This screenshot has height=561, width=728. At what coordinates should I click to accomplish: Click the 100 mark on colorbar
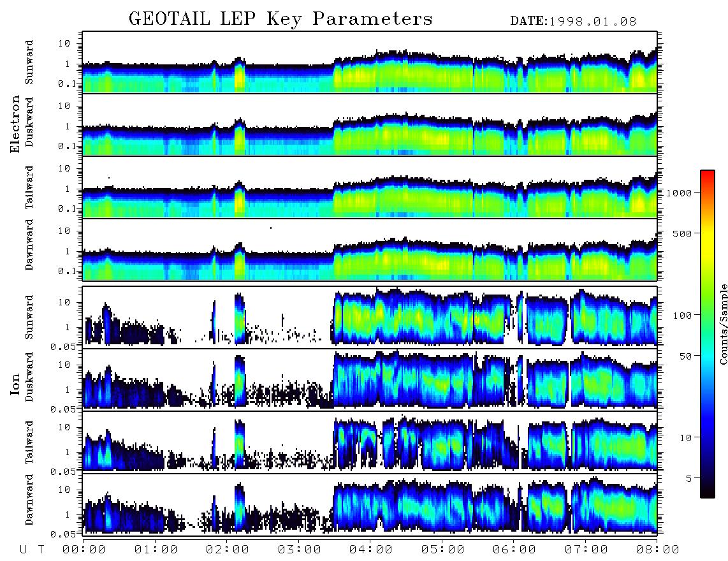click(682, 316)
